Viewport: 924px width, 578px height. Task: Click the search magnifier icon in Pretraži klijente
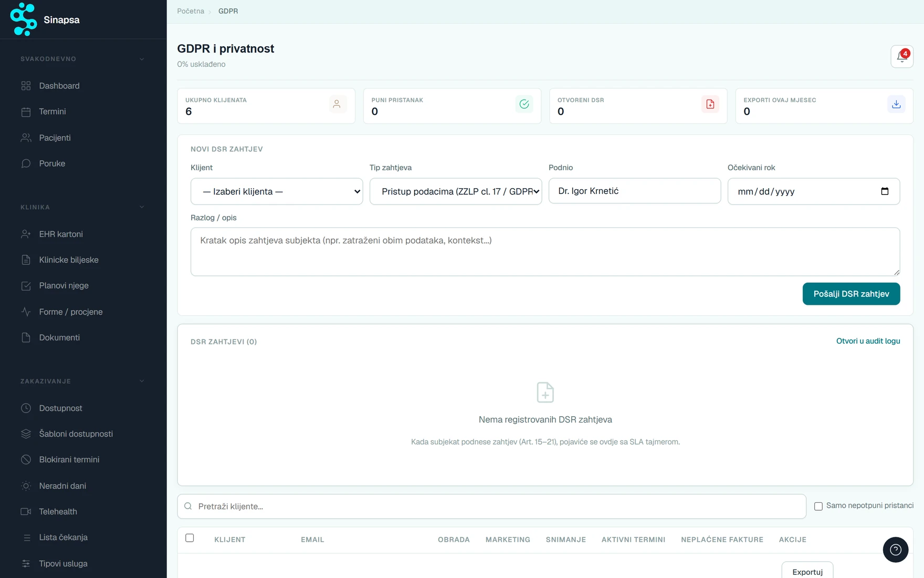[188, 506]
